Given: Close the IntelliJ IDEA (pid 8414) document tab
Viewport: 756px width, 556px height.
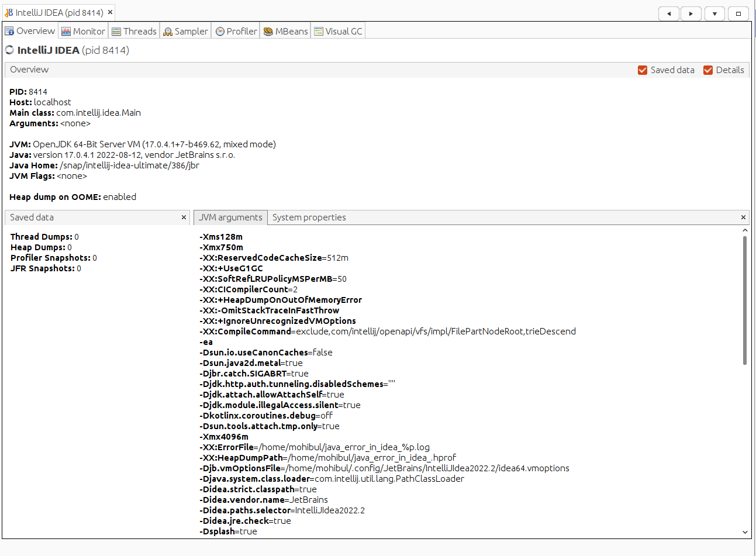Looking at the screenshot, I should 110,12.
